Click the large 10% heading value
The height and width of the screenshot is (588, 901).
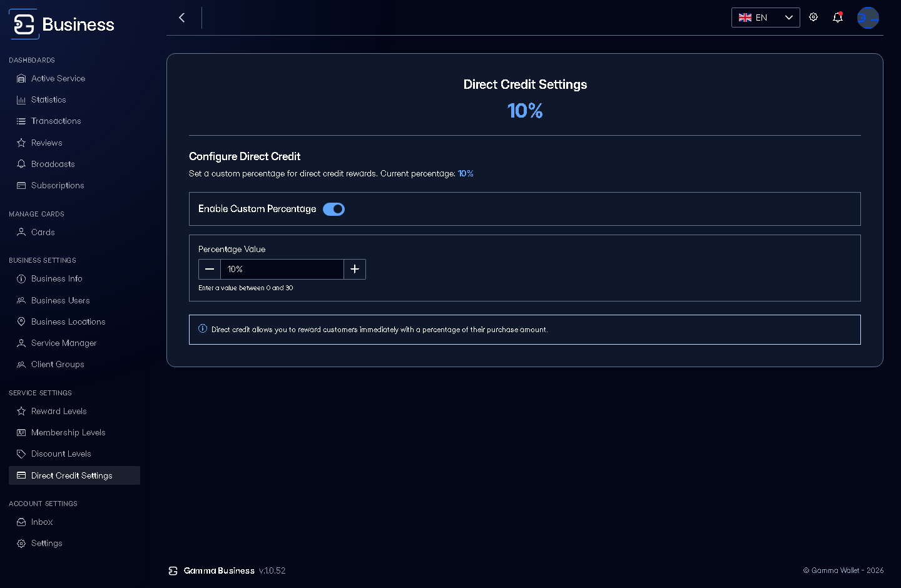pyautogui.click(x=525, y=111)
